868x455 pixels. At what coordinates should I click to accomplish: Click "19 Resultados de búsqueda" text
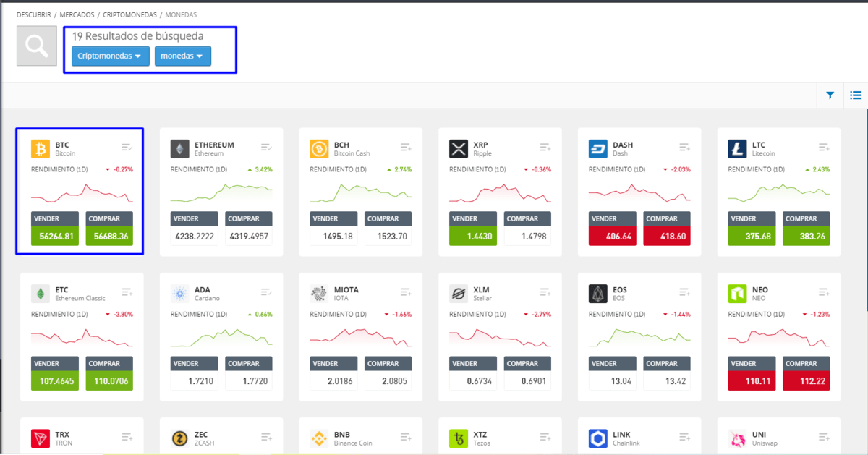tap(137, 36)
